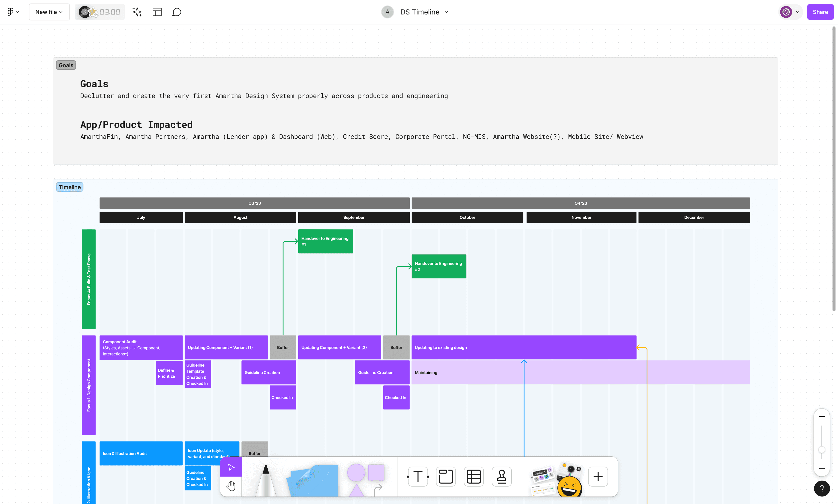Pick the sticky notes tool
The width and height of the screenshot is (838, 504).
[313, 480]
